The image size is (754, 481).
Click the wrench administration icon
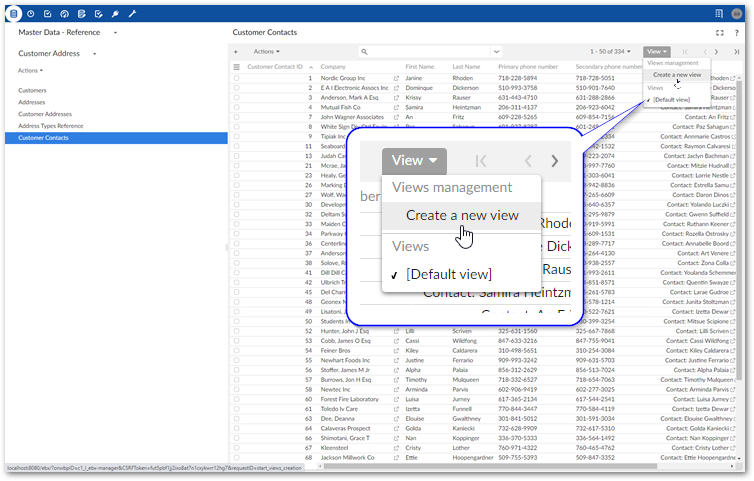pos(133,13)
